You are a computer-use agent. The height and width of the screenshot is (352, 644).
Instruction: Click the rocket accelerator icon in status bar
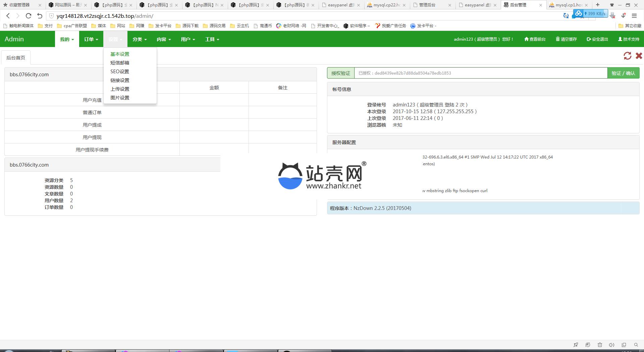(576, 345)
